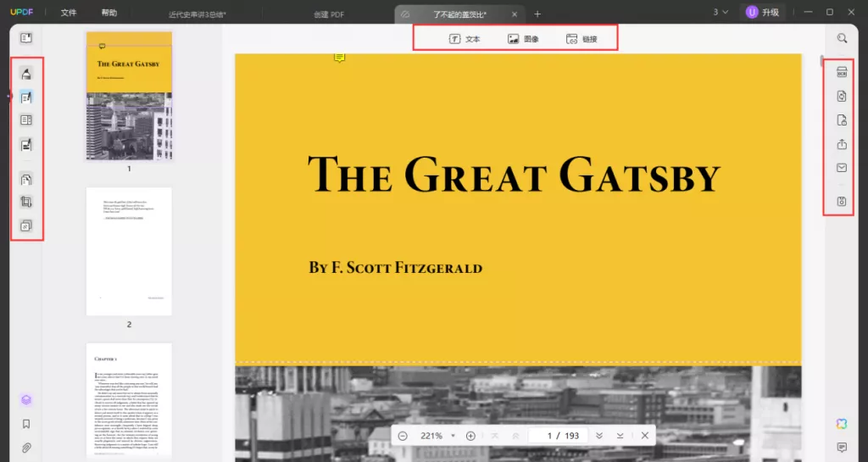This screenshot has height=462, width=868.
Task: Open the bookmarks panel icon
Action: tap(26, 424)
